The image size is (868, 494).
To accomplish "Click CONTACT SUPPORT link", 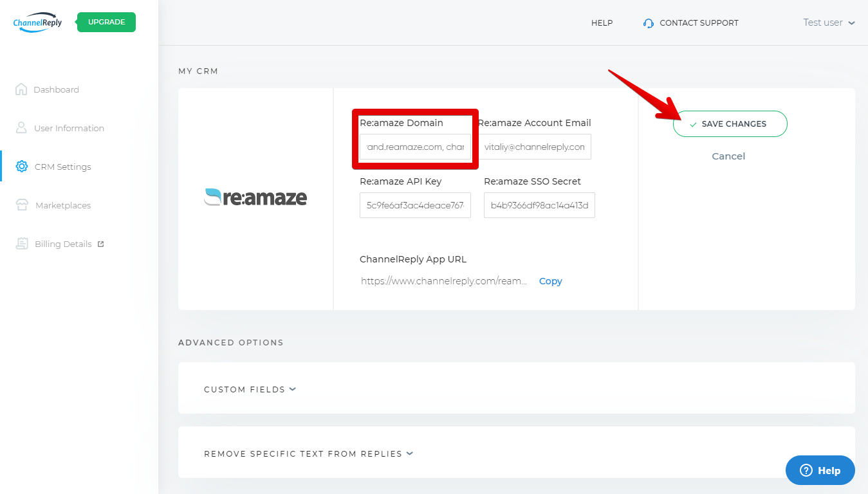I will (699, 23).
